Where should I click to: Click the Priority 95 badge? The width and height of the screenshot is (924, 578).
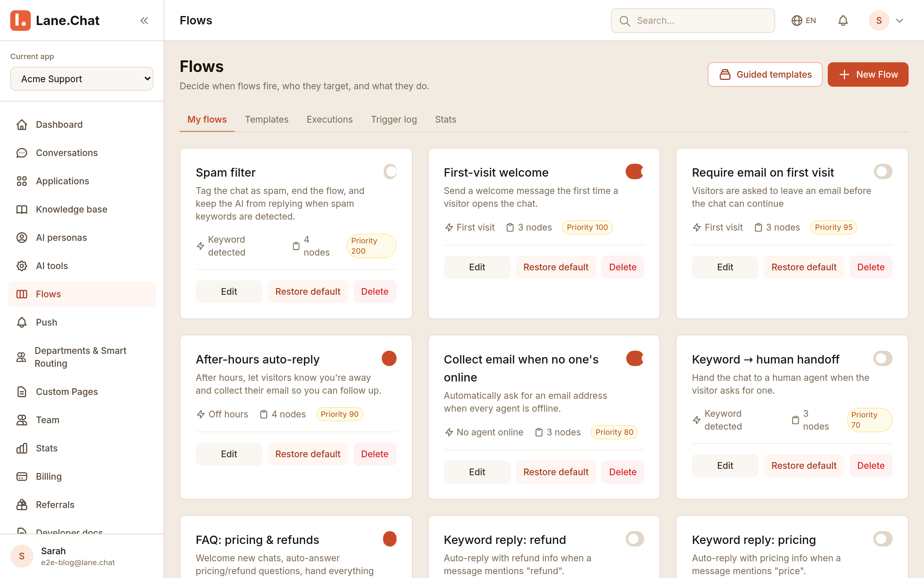click(x=834, y=227)
